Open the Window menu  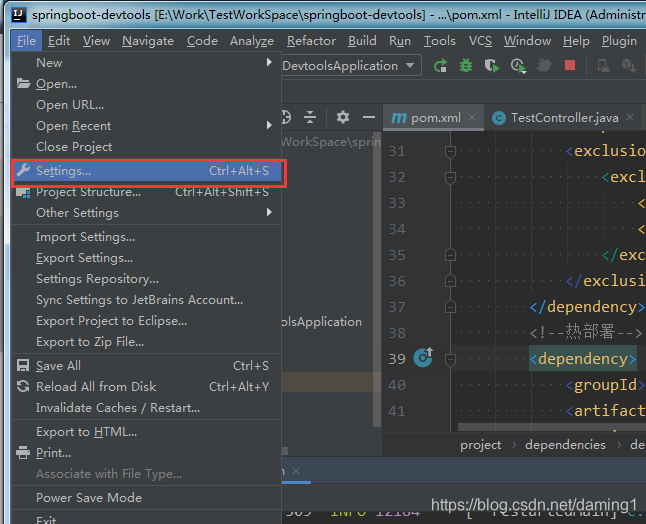pyautogui.click(x=527, y=41)
